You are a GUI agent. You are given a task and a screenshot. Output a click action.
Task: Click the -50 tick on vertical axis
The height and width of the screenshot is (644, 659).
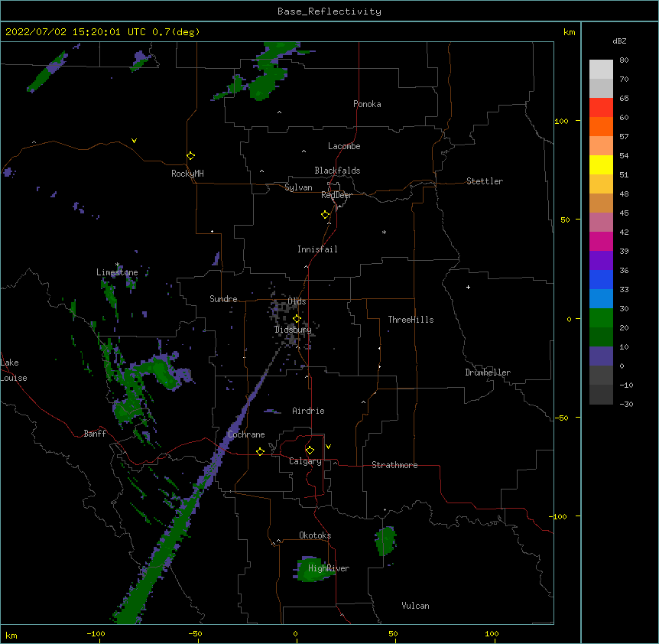(560, 418)
